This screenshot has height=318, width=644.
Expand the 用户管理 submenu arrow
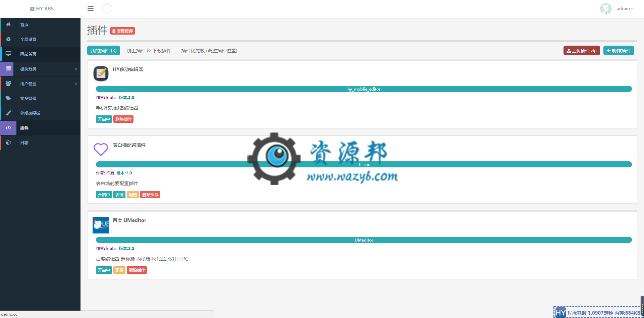pyautogui.click(x=76, y=84)
